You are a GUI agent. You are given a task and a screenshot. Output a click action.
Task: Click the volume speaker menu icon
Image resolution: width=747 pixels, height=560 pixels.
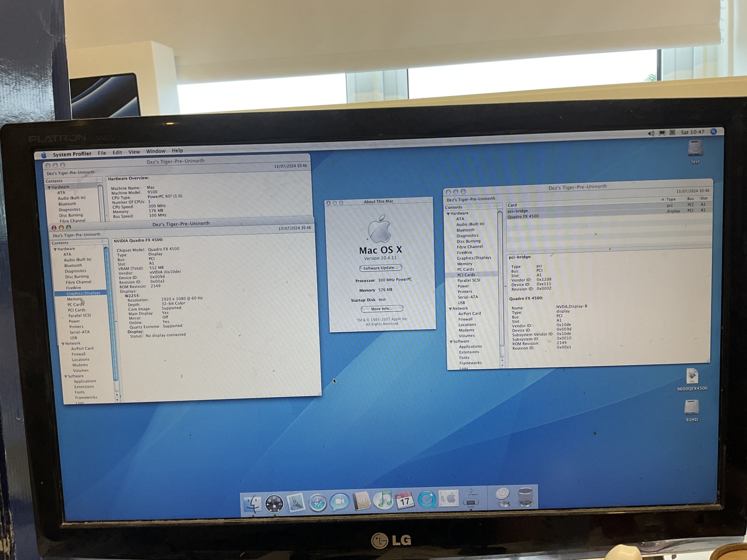[x=651, y=133]
